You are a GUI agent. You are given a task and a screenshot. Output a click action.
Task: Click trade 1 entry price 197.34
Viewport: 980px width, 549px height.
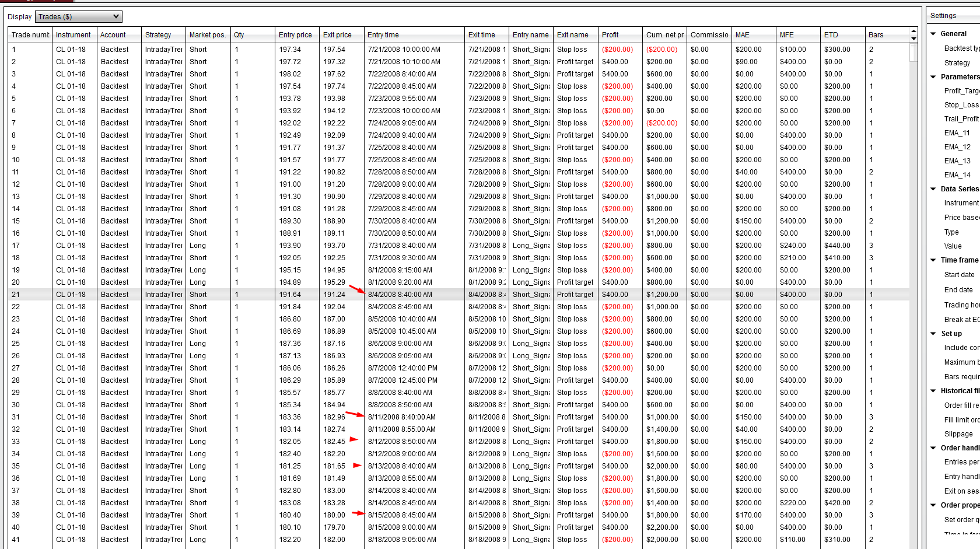point(290,50)
